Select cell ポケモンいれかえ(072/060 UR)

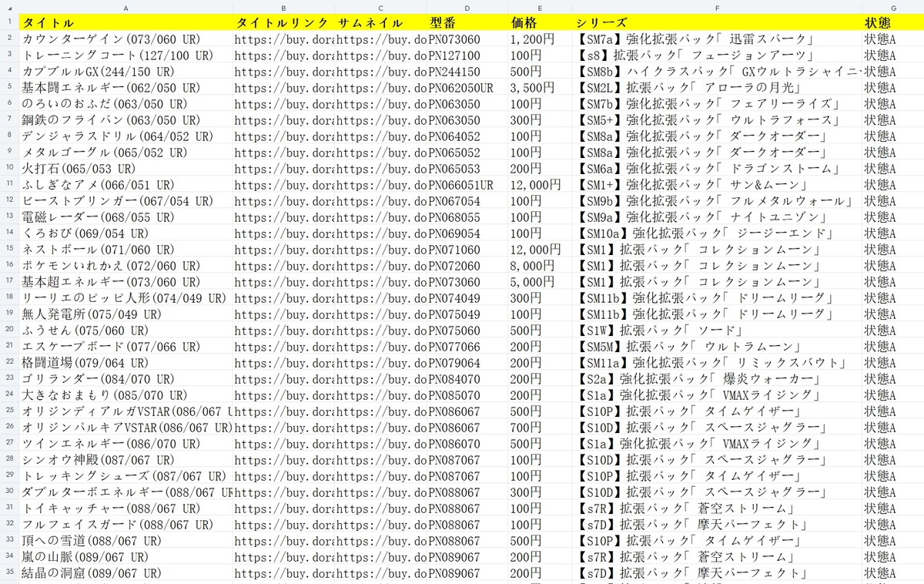[x=126, y=265]
